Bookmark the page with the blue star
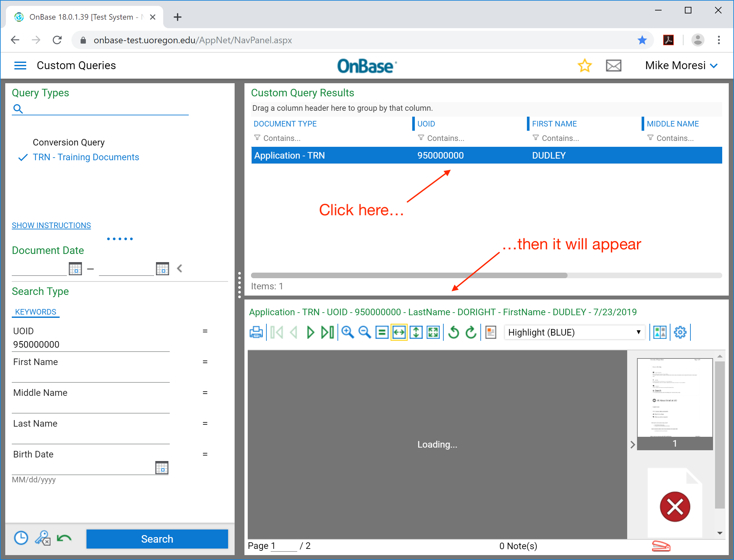 pos(642,40)
